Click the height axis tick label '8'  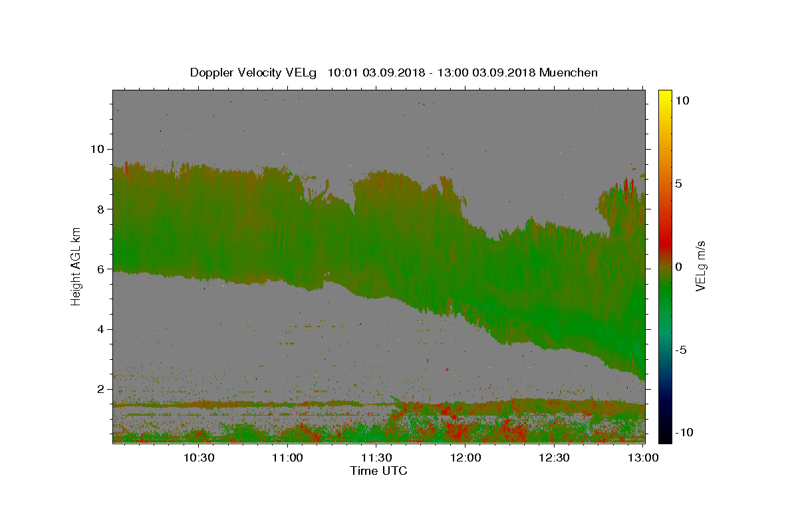click(102, 209)
